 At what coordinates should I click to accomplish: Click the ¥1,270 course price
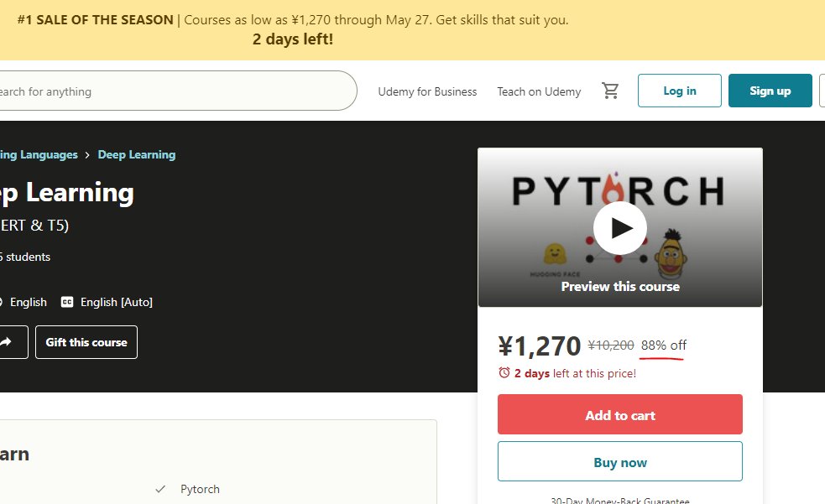pyautogui.click(x=540, y=346)
